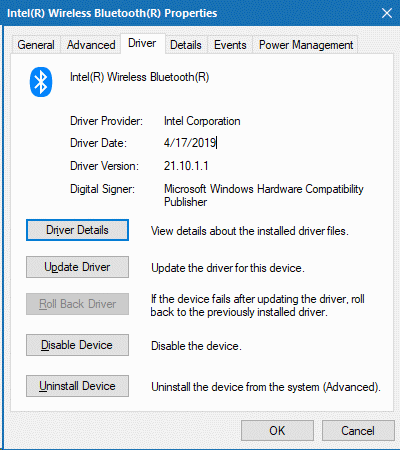Click the Driver Version label
Viewport: 400px width, 450px height.
[x=104, y=166]
